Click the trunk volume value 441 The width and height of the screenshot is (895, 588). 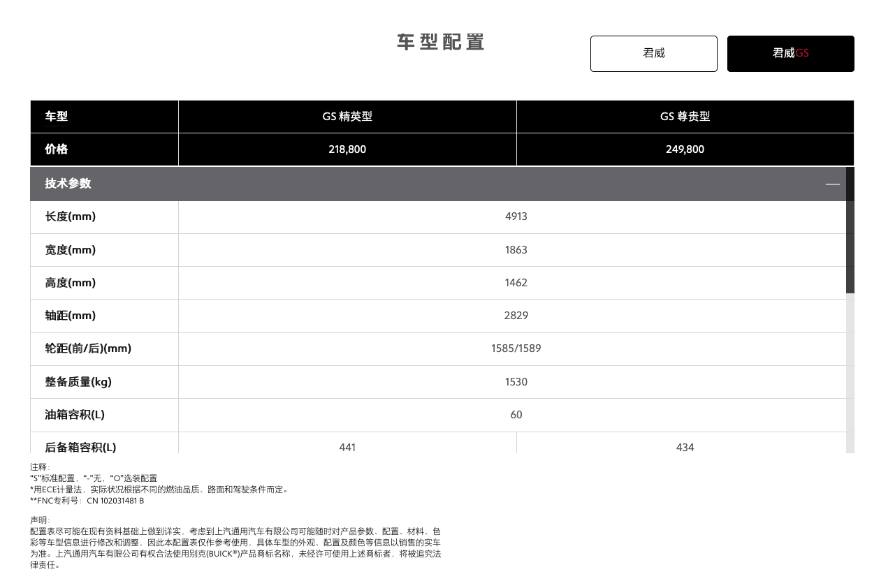pos(347,448)
